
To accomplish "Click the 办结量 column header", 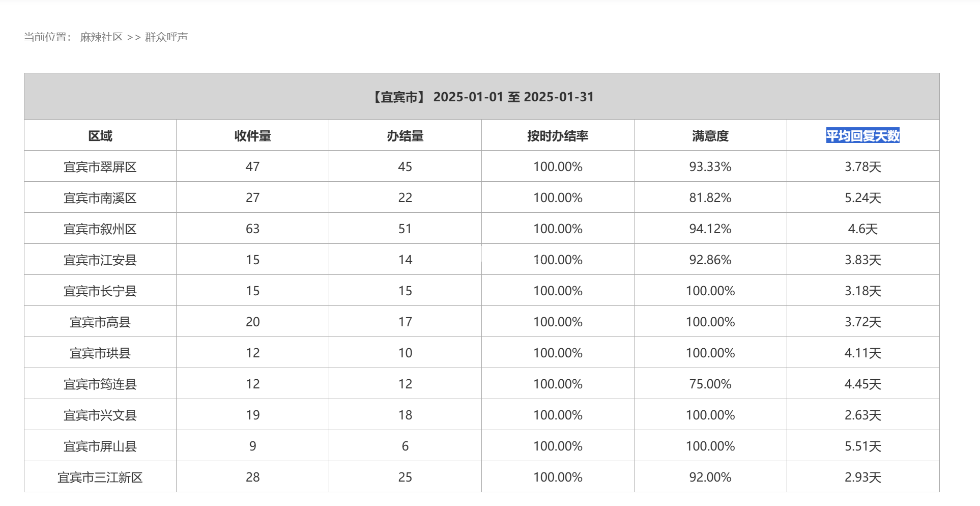I will [x=405, y=136].
